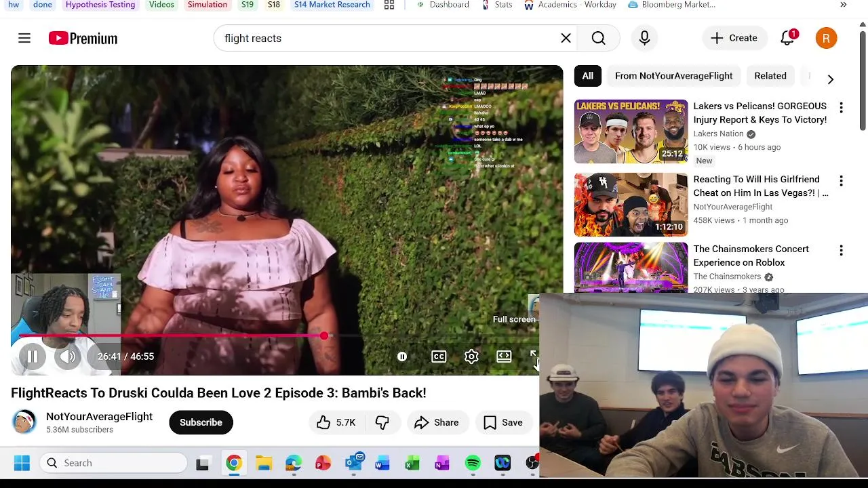This screenshot has height=488, width=868.
Task: Open options for the Chainsmokers Concert video
Action: (841, 251)
